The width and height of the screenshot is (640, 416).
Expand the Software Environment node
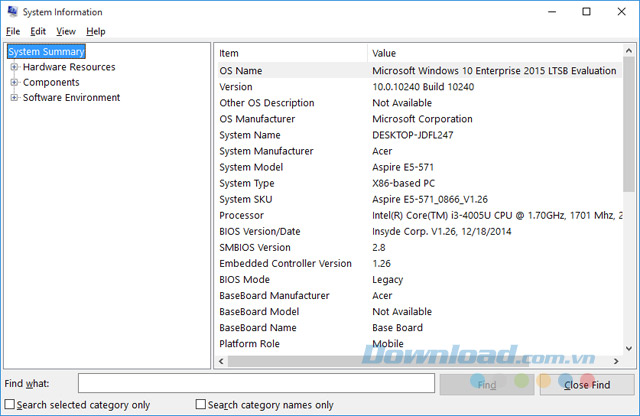tap(14, 98)
